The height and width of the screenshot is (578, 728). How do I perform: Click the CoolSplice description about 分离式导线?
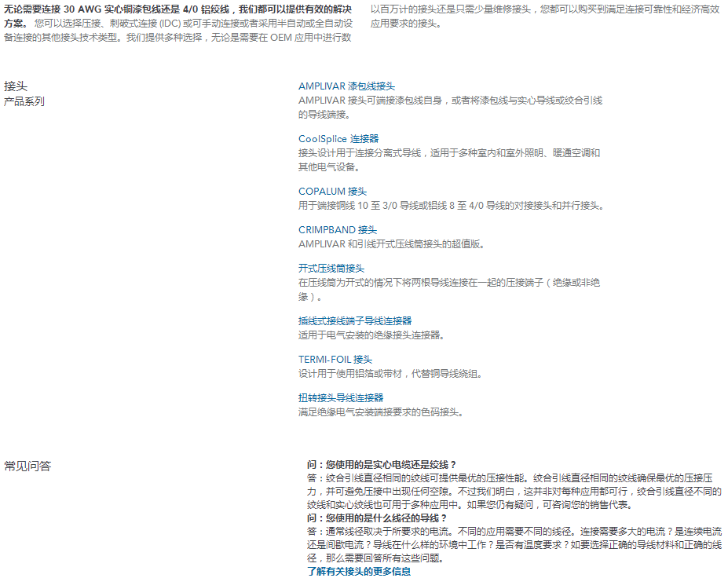448,160
